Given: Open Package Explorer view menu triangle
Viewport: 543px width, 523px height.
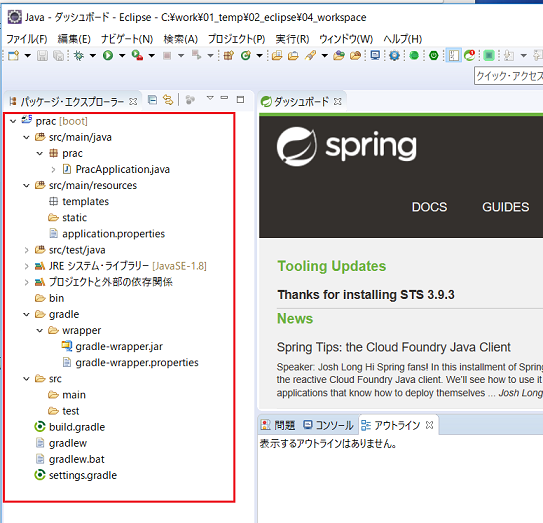Looking at the screenshot, I should click(210, 98).
